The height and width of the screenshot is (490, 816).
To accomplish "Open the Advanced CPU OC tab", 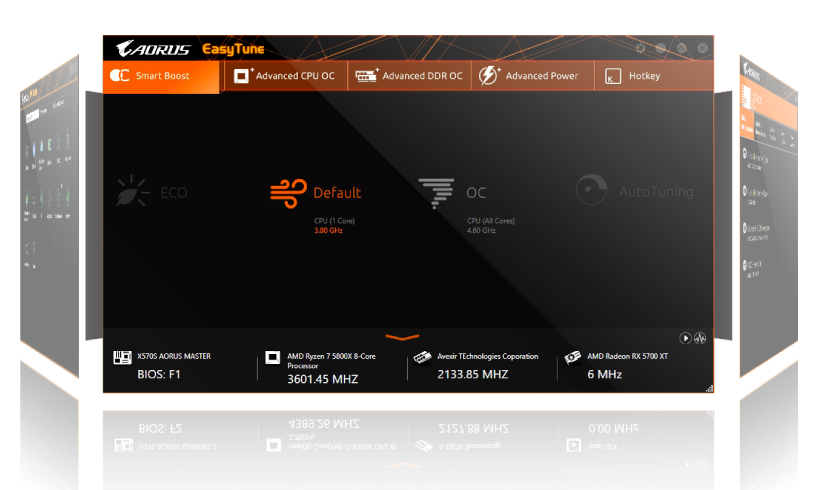I will (285, 76).
